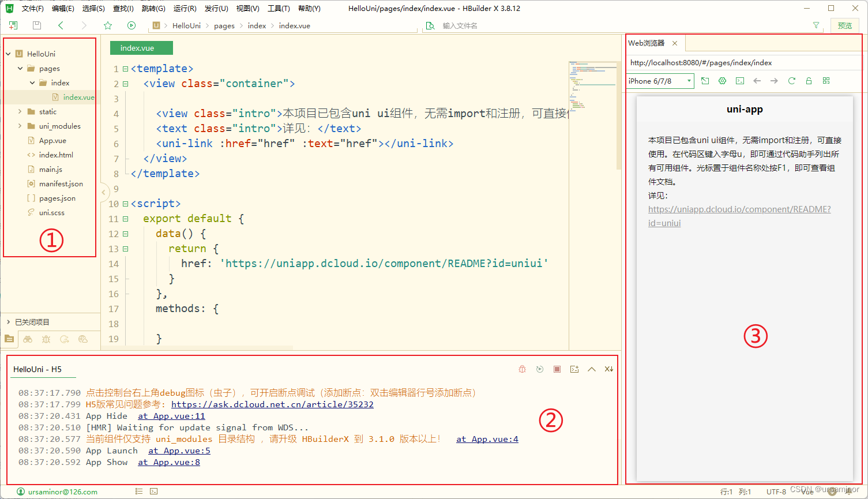Click HelloUni in the breadcrumb path
The width and height of the screenshot is (868, 499).
pos(186,25)
